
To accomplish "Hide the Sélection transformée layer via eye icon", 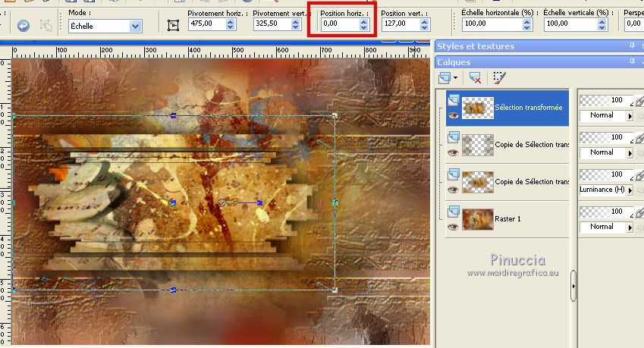I will pyautogui.click(x=454, y=116).
